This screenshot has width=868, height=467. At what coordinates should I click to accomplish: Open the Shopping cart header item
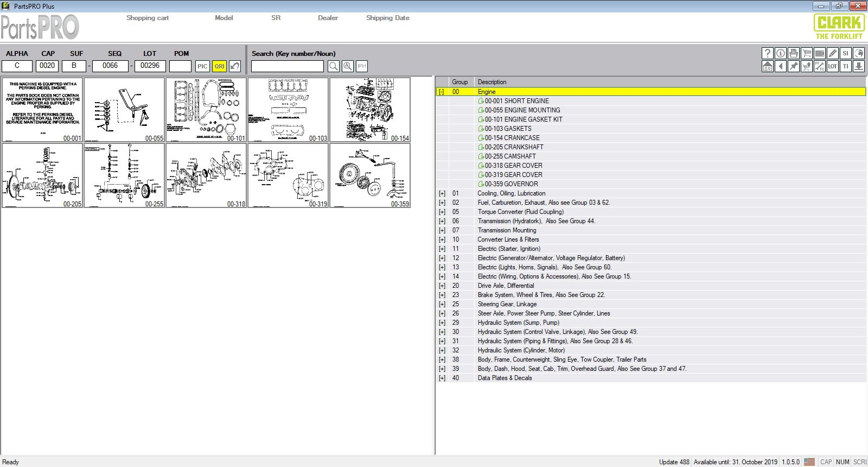pyautogui.click(x=148, y=18)
